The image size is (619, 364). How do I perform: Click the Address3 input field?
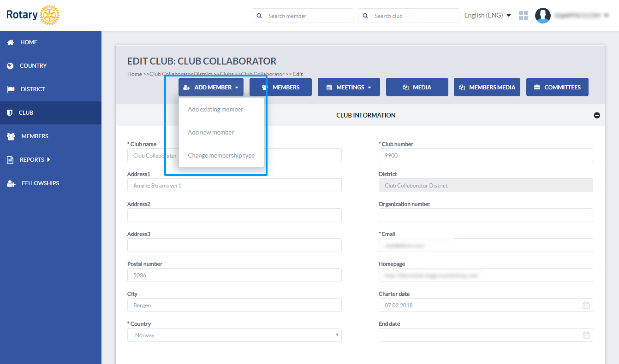pyautogui.click(x=234, y=245)
